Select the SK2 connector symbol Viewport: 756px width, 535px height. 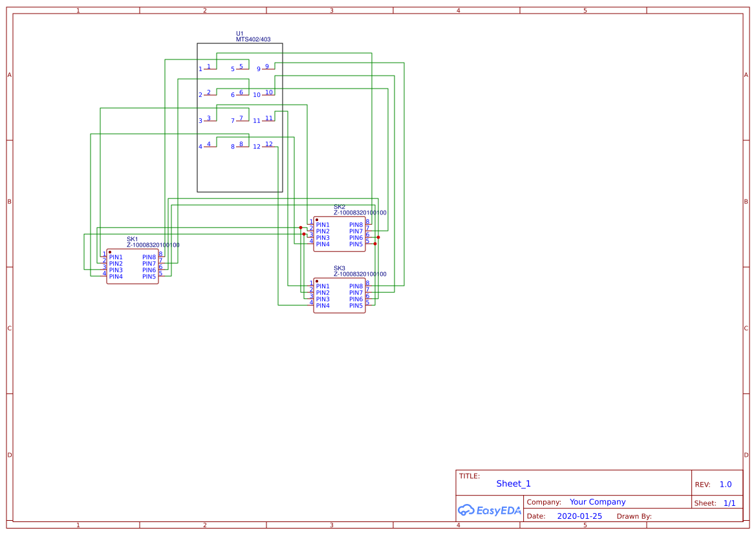tap(339, 233)
